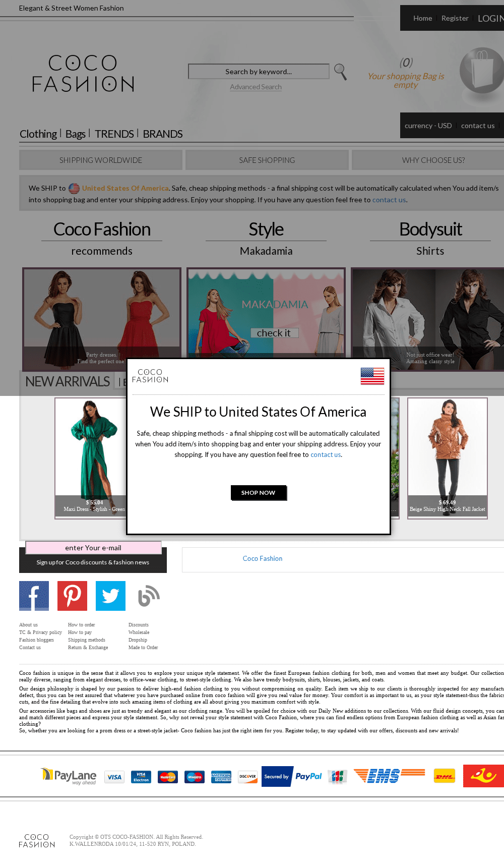Visit the Facebook social icon
The width and height of the screenshot is (504, 866).
[x=34, y=596]
